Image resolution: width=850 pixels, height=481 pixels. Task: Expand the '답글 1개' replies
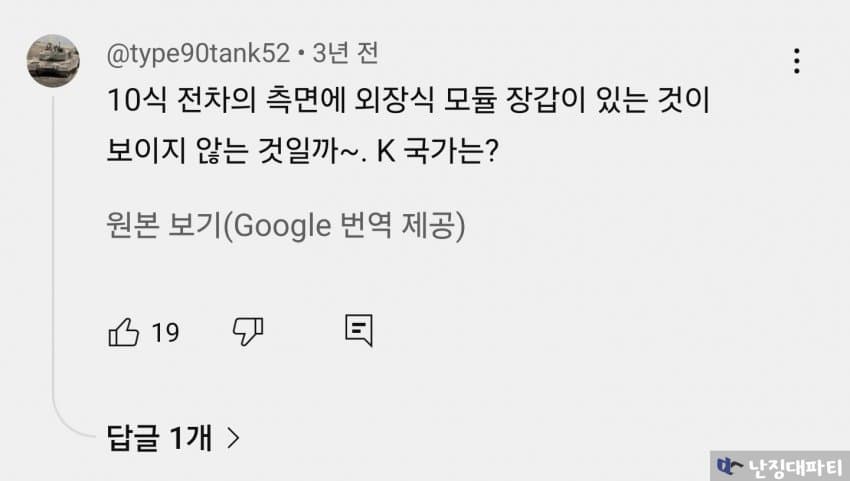click(x=160, y=437)
